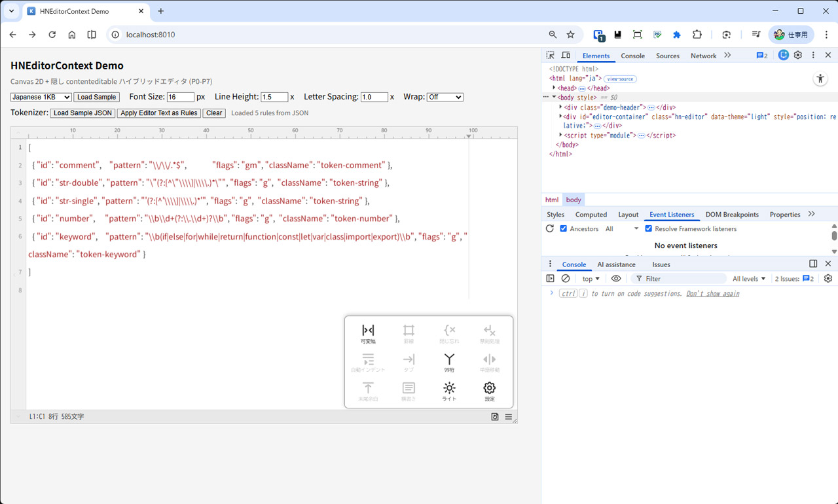The width and height of the screenshot is (838, 504).
Task: Click the Load Sample JSON button
Action: tap(82, 113)
